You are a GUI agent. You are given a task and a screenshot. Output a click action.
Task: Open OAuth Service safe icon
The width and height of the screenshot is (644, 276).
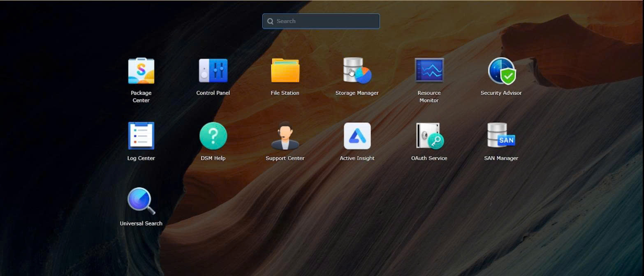click(x=429, y=136)
